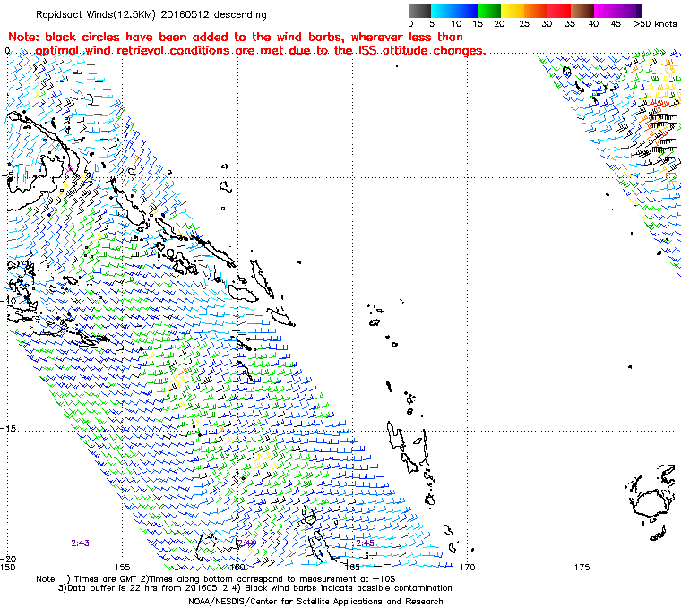Click the large Fiji island outline near 178E
Screen dimensions: 681x616
tap(652, 505)
